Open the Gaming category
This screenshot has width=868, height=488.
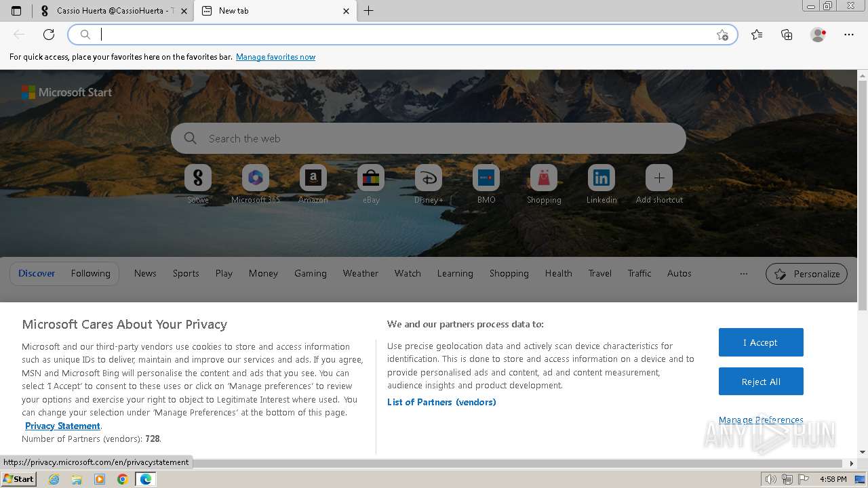pos(311,273)
